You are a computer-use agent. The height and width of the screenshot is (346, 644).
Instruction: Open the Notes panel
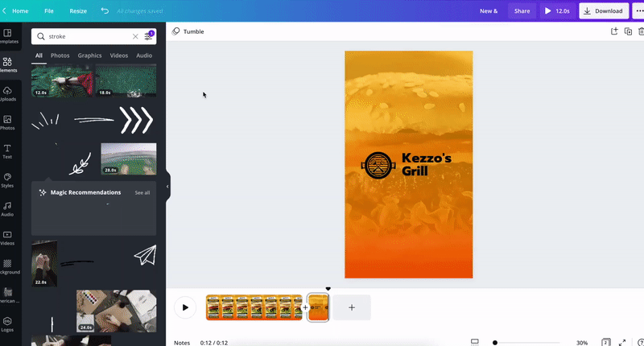click(182, 343)
